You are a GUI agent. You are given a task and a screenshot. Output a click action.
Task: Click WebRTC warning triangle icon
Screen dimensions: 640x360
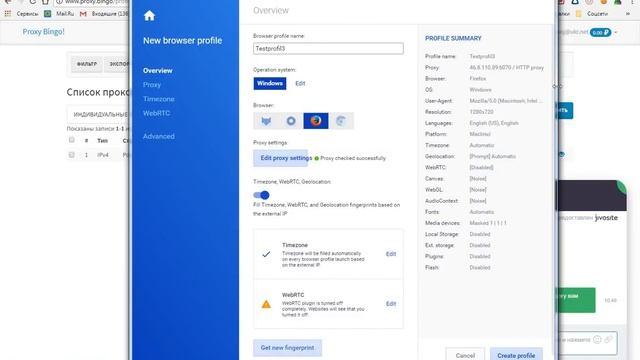point(266,304)
